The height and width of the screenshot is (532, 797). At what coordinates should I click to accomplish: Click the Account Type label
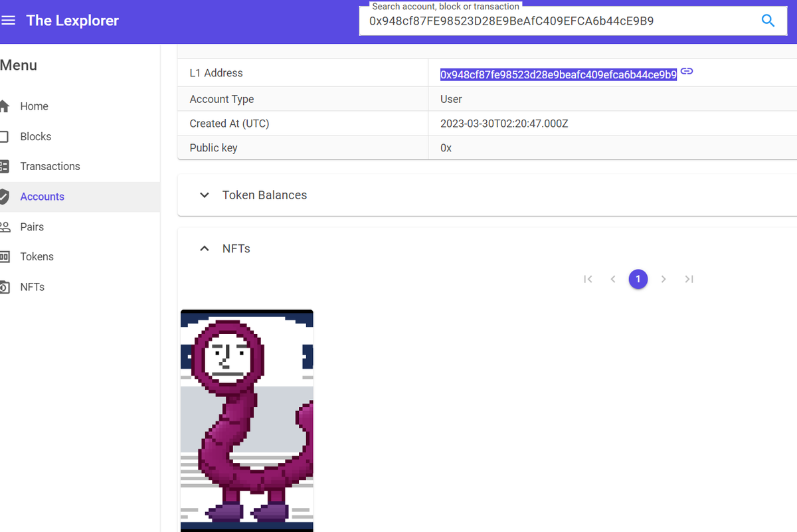[222, 99]
